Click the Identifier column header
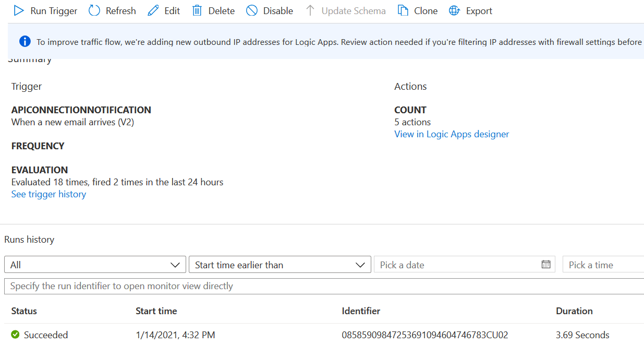 (x=361, y=311)
